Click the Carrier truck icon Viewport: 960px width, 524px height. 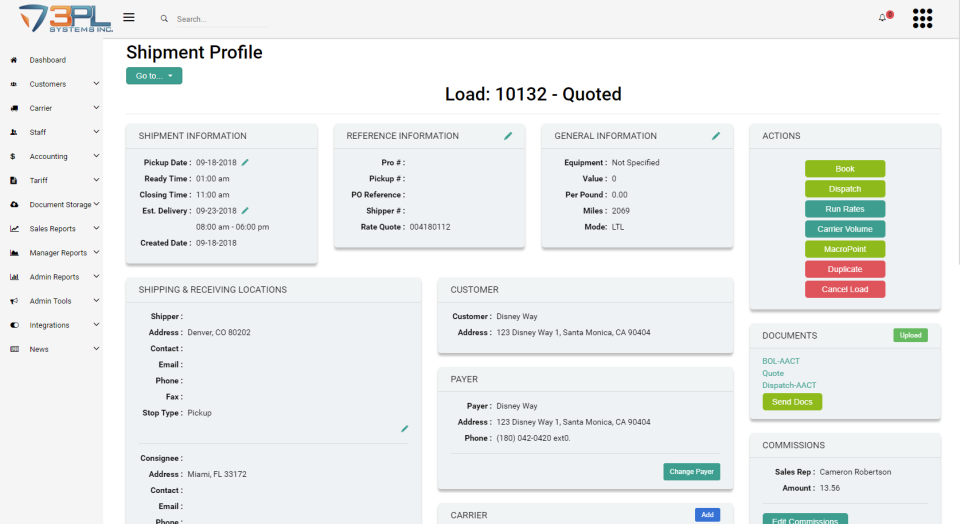(13, 108)
